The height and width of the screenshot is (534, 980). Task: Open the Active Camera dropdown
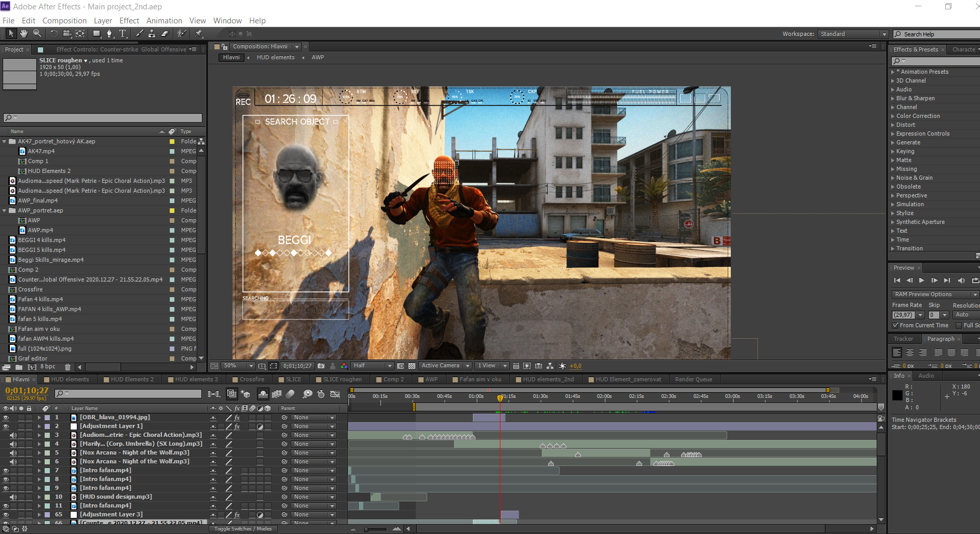pos(445,366)
